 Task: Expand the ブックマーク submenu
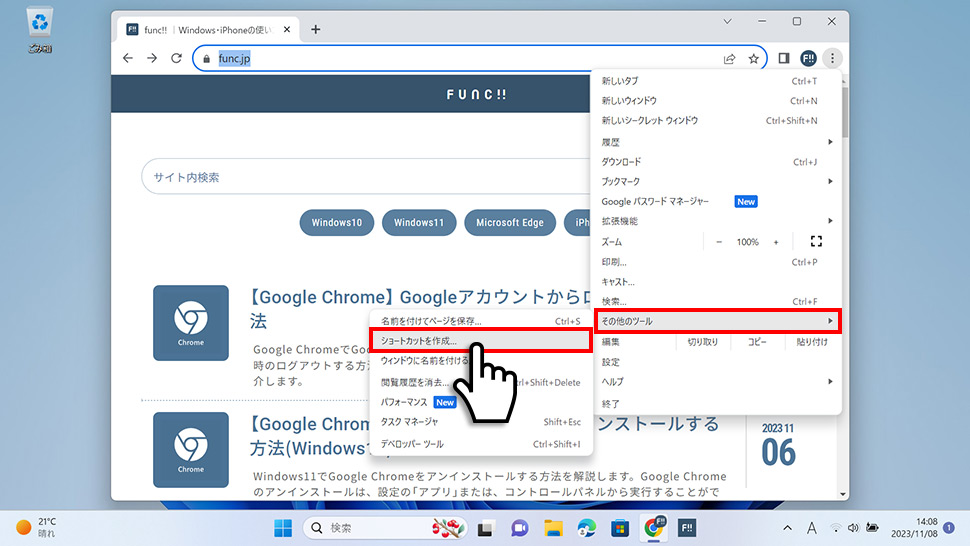(716, 182)
